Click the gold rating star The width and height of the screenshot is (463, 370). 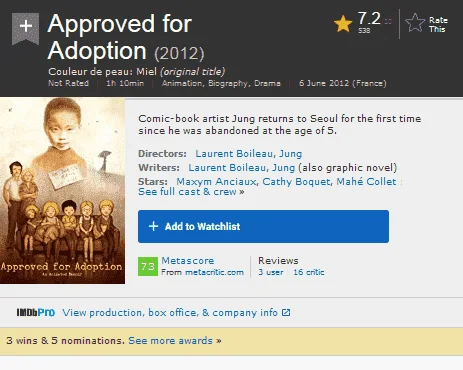(343, 24)
